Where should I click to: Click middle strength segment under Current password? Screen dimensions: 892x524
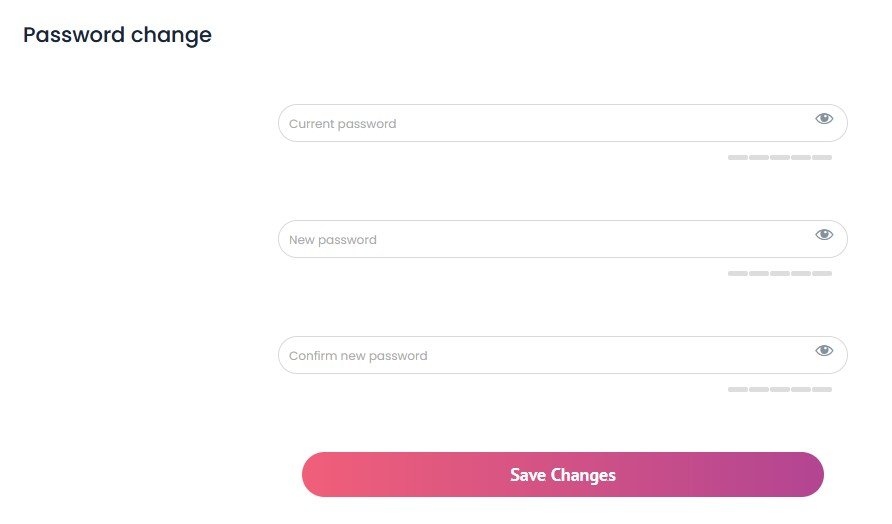(780, 158)
